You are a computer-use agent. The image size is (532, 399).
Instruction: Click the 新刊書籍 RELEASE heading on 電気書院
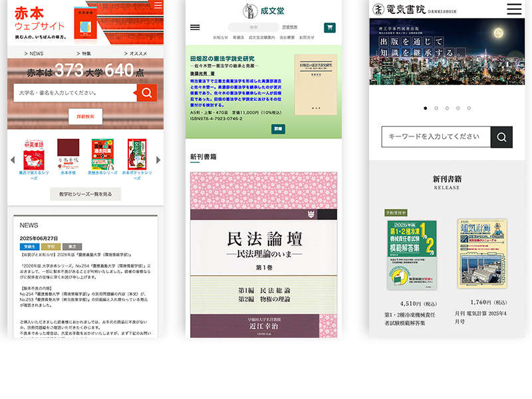click(447, 182)
